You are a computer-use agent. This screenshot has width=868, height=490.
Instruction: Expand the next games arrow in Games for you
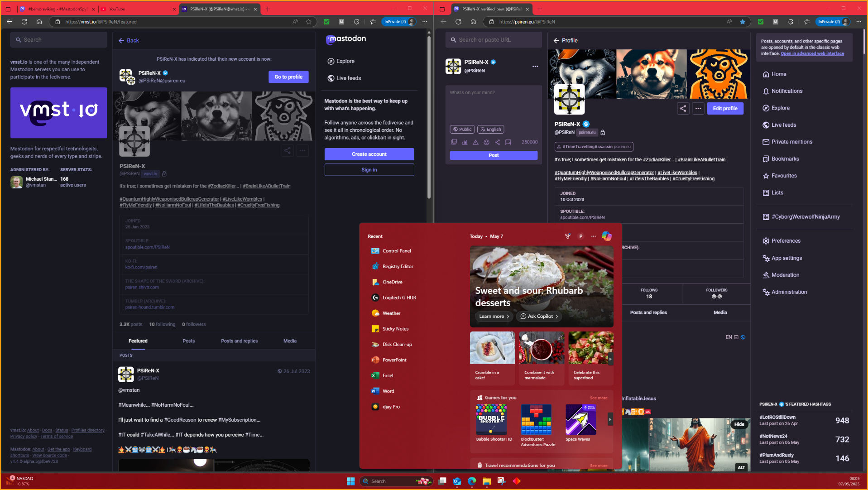(610, 419)
